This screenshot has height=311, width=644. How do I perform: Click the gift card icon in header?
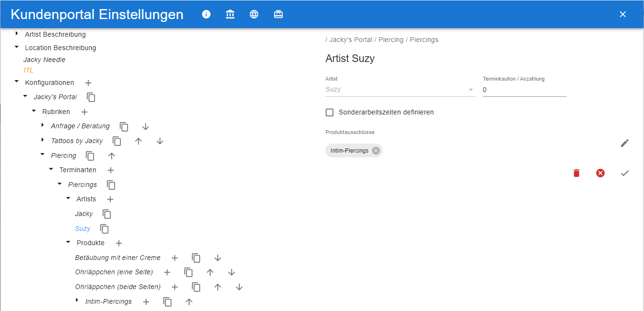pos(278,14)
